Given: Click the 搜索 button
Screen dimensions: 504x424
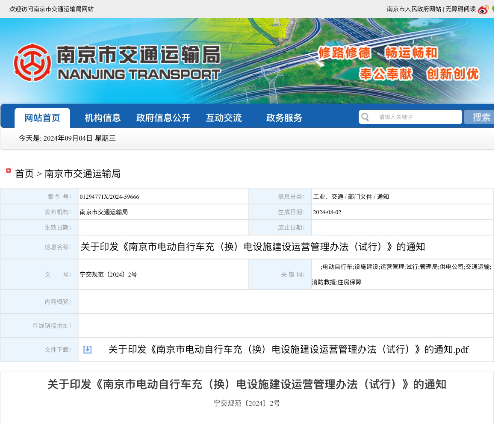Looking at the screenshot, I should click(479, 117).
